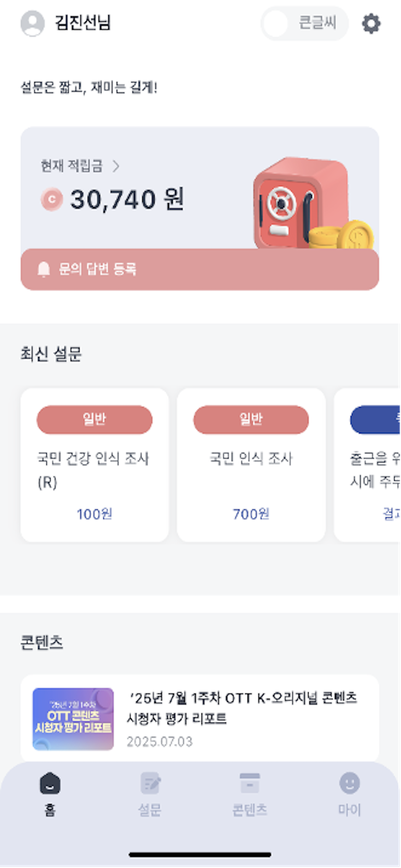Tap OTT 콘텐츠 report thumbnail image
The width and height of the screenshot is (401, 868).
[x=73, y=719]
